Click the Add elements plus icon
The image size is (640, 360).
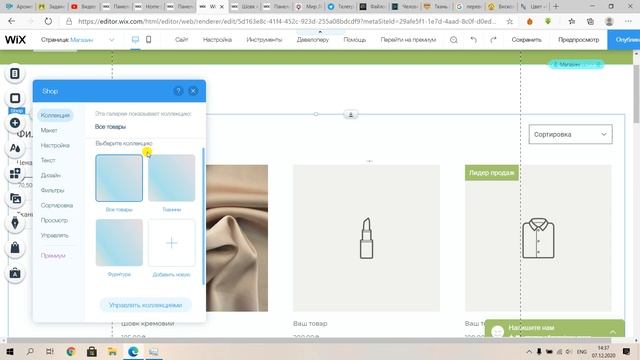coord(15,123)
